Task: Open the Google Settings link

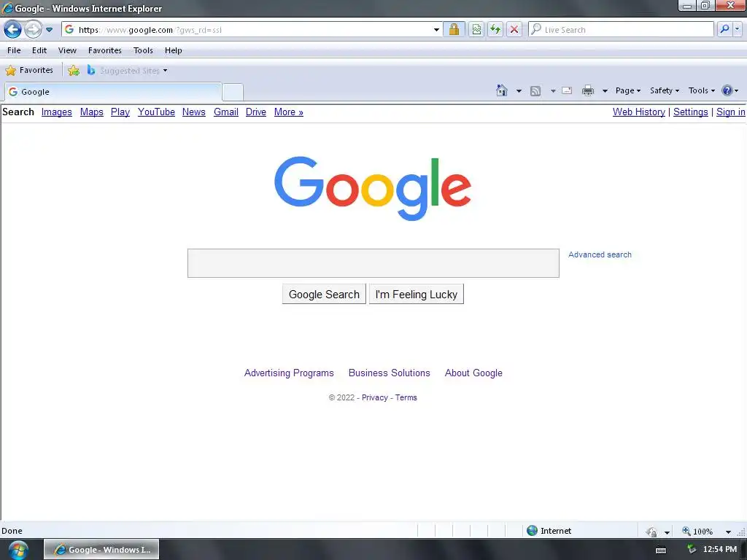Action: (690, 112)
